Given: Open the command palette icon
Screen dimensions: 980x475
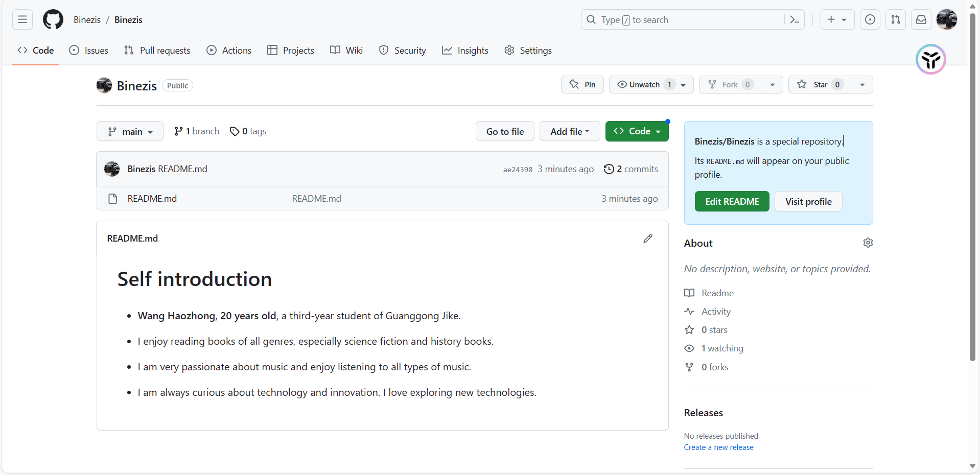Looking at the screenshot, I should pyautogui.click(x=795, y=20).
